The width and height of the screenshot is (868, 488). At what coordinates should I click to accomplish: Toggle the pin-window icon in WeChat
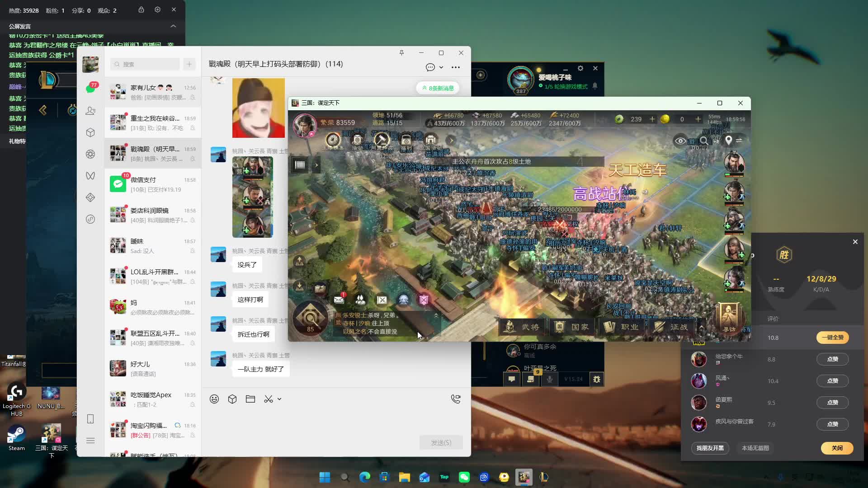[x=401, y=53]
